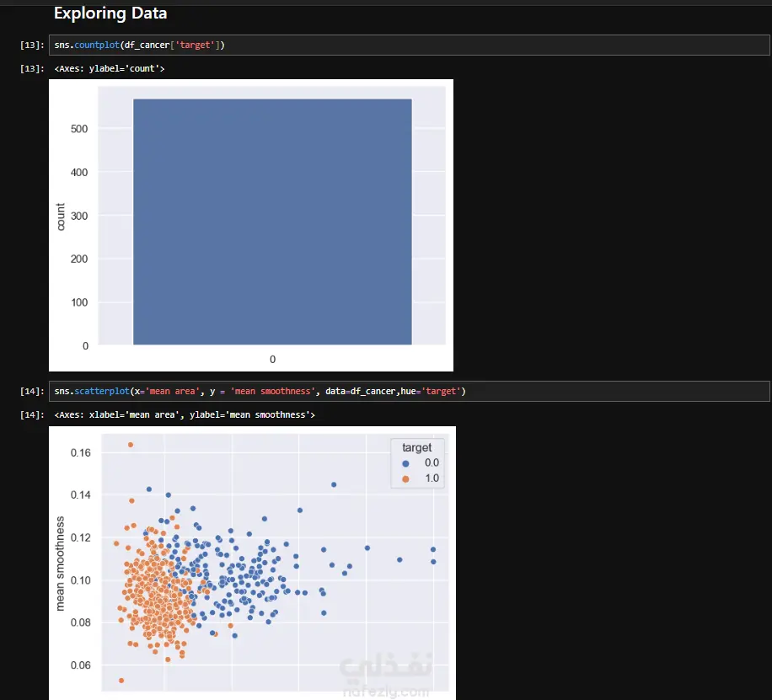Click the 500 tick label on countplot
Image resolution: width=772 pixels, height=700 pixels.
[x=78, y=129]
